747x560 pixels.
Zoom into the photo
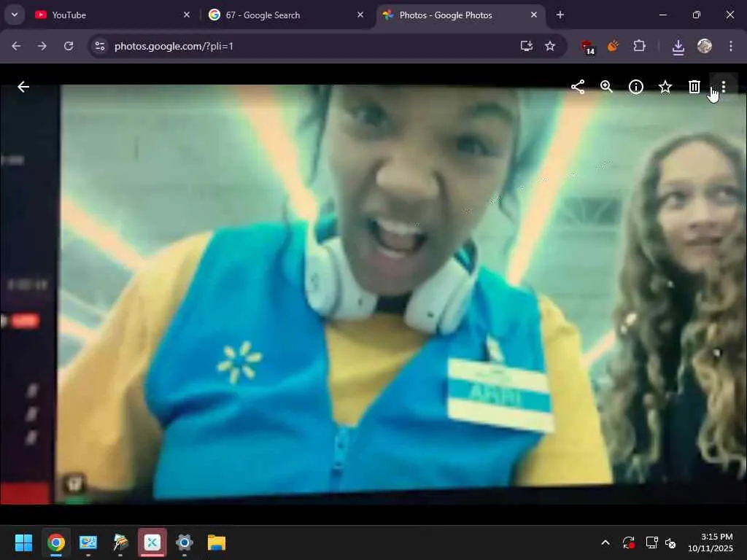click(606, 87)
